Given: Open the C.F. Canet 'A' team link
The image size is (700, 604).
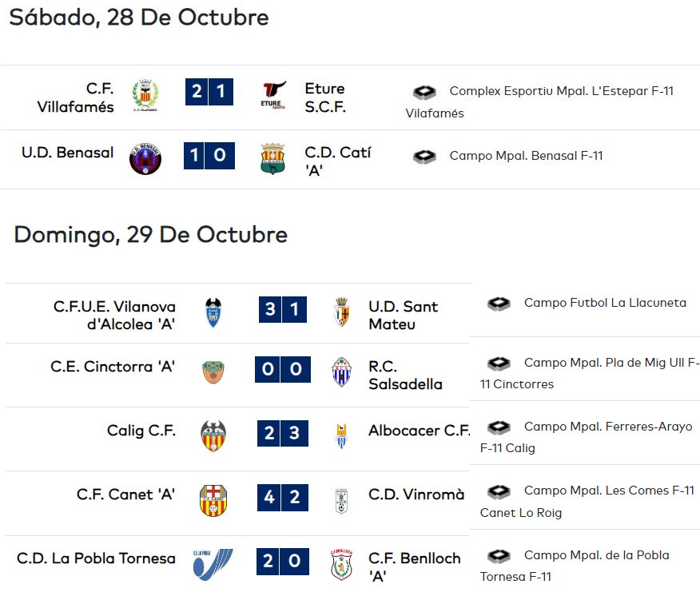Looking at the screenshot, I should pos(125,495).
